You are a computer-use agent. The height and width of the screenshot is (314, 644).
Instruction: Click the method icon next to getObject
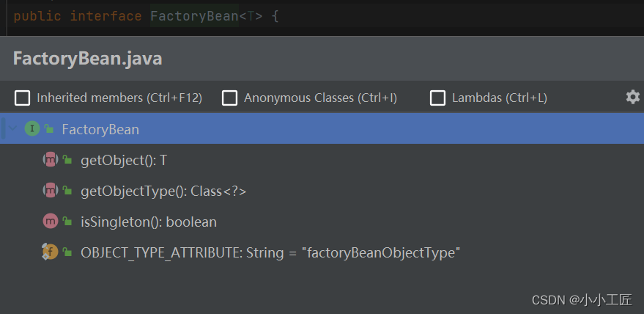(x=51, y=160)
